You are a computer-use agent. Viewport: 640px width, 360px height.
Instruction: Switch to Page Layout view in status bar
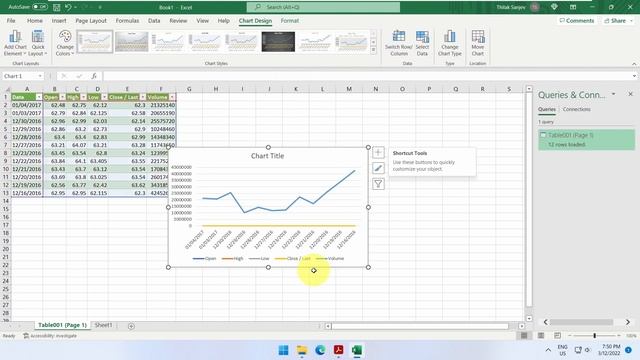click(541, 336)
